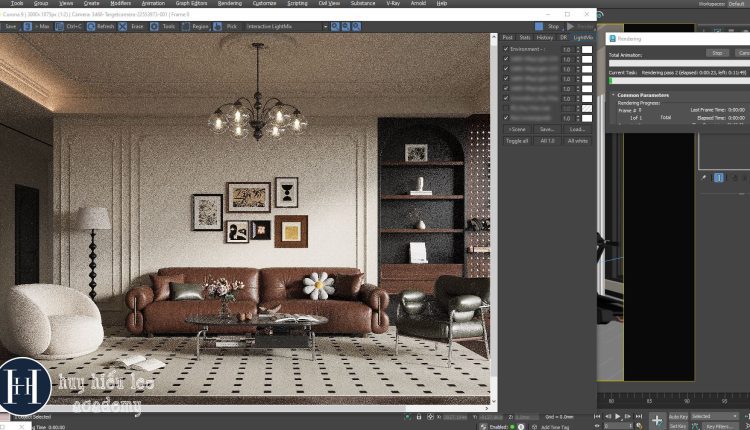This screenshot has width=750, height=430.
Task: Toggle the fourth LightMix layer checkbox
Action: (x=506, y=78)
